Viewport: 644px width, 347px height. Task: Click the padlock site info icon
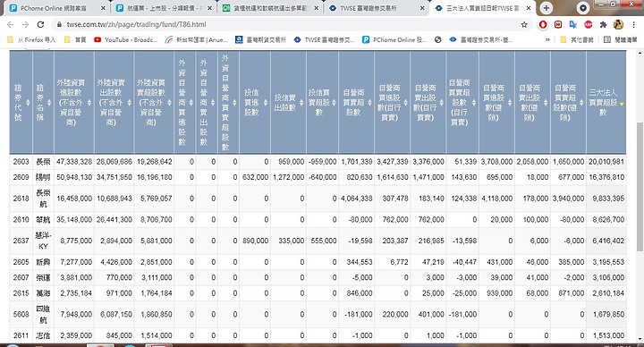tap(59, 25)
